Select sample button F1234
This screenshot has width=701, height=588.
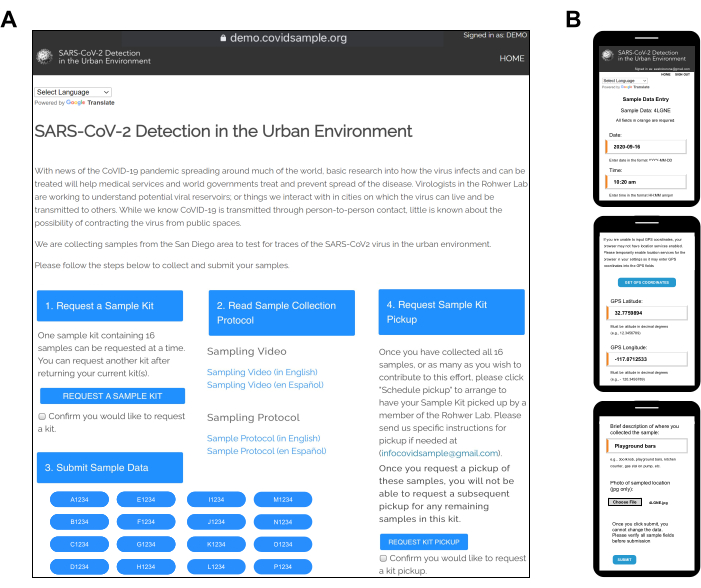tap(146, 522)
